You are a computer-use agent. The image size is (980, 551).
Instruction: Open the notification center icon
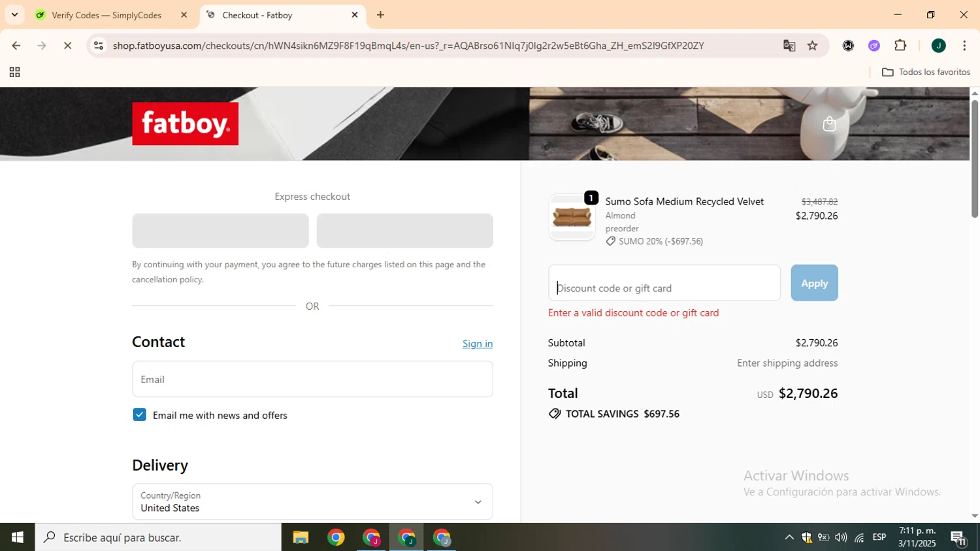point(959,537)
